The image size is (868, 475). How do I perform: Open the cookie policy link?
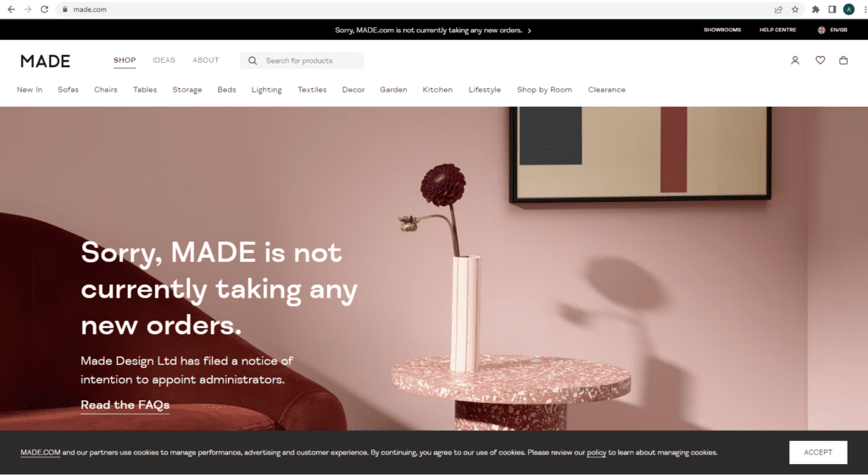596,453
